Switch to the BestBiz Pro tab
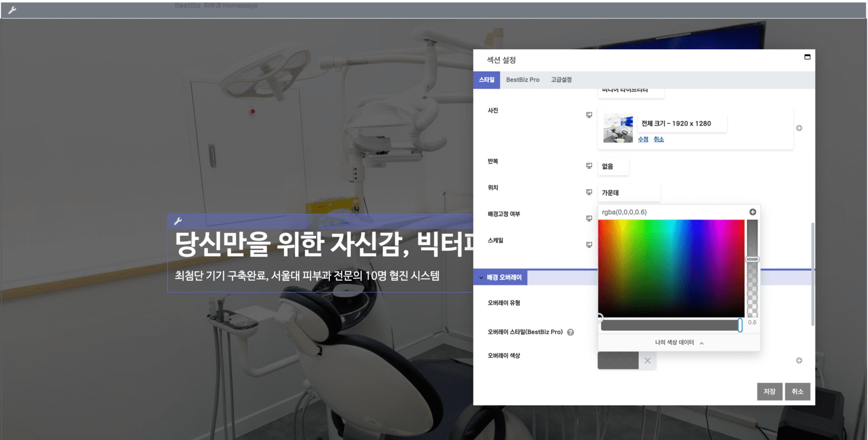The height and width of the screenshot is (440, 868). pos(523,80)
